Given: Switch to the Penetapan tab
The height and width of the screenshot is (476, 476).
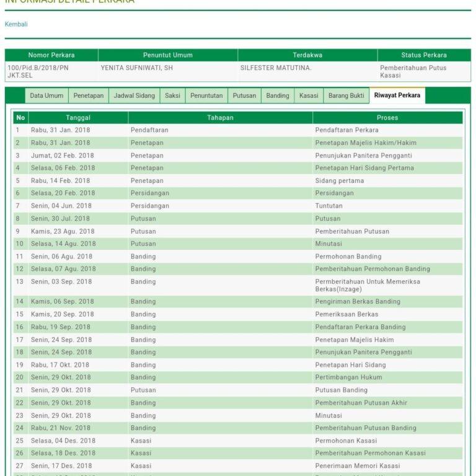Looking at the screenshot, I should [89, 96].
